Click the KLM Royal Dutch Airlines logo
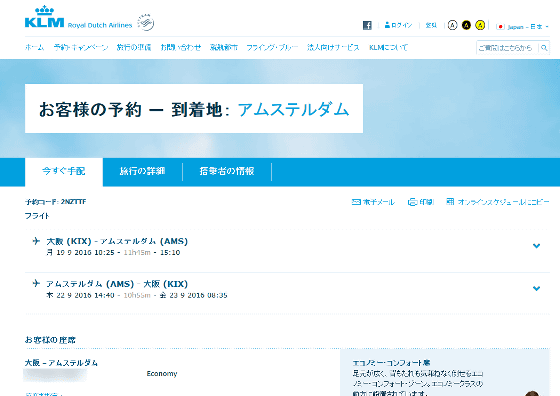Viewport: 560px width, 396px height. coord(78,17)
